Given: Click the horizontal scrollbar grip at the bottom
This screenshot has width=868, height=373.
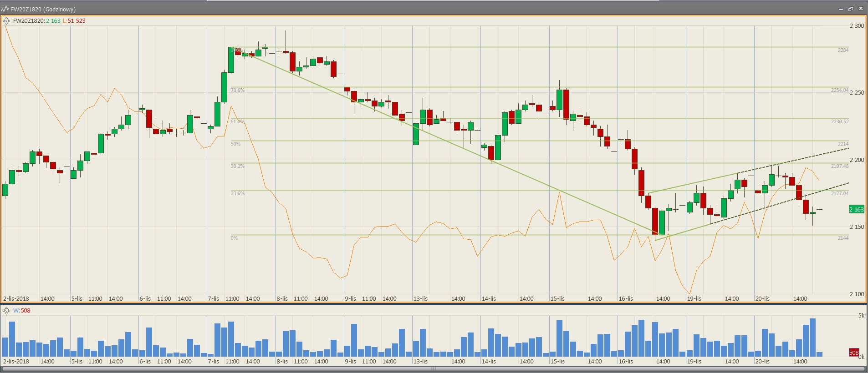Looking at the screenshot, I should pos(434,369).
